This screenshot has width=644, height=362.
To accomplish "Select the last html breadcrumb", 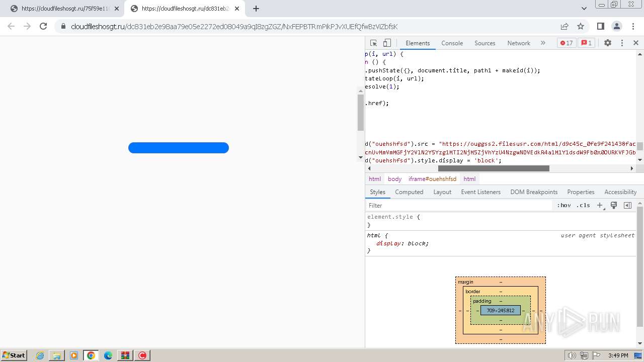I will (469, 179).
